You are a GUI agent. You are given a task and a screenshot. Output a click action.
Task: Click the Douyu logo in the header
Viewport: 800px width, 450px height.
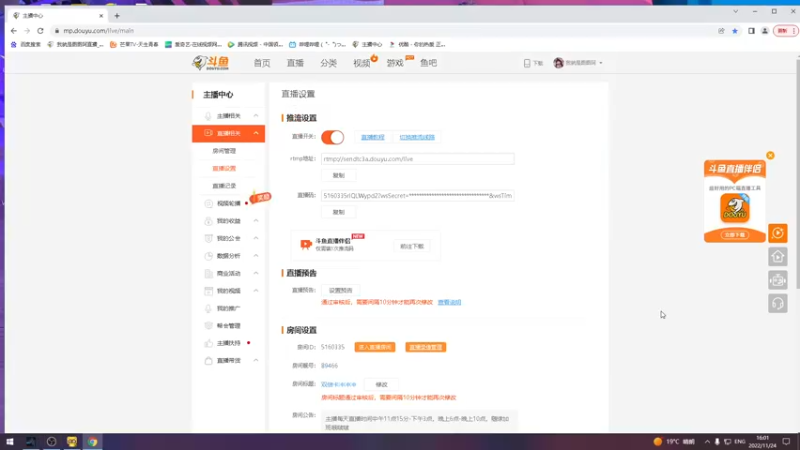tap(210, 63)
